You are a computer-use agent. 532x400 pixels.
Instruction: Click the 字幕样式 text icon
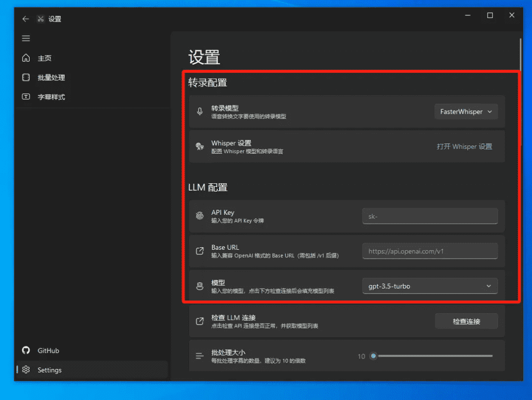click(x=26, y=97)
